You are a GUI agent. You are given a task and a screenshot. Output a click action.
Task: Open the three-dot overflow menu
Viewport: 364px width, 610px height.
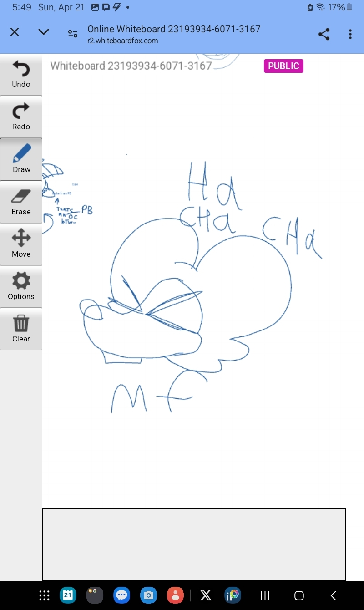tap(350, 34)
